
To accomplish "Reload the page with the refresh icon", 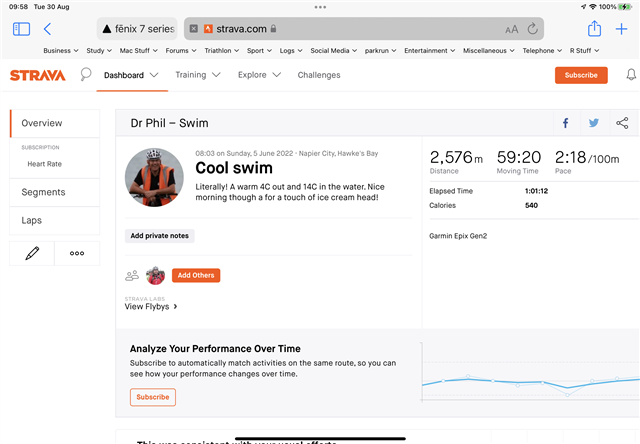I will (x=533, y=29).
